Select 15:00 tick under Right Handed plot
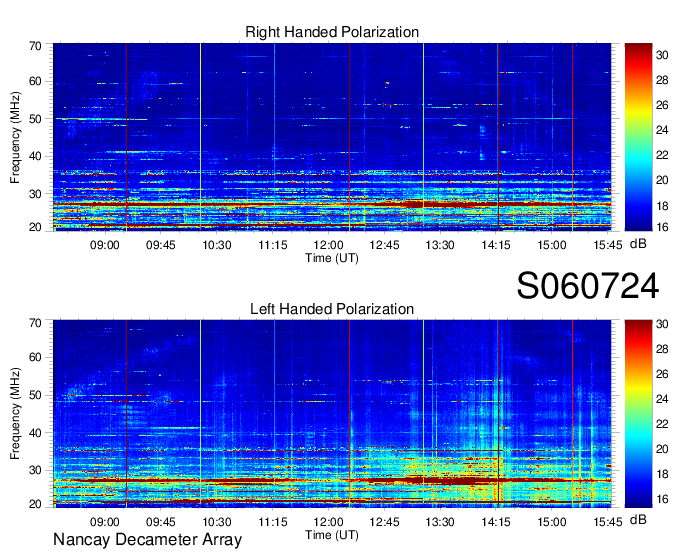The height and width of the screenshot is (552, 680). [x=552, y=245]
